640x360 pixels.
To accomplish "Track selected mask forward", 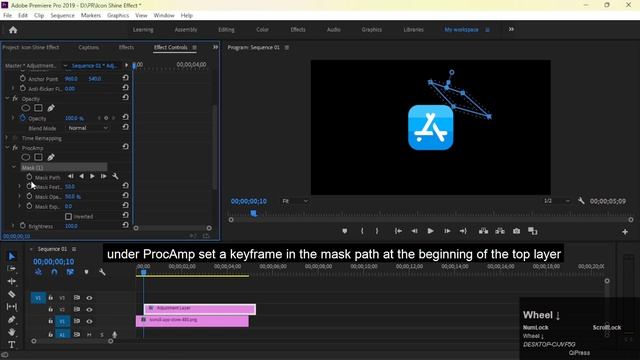I will (92, 176).
